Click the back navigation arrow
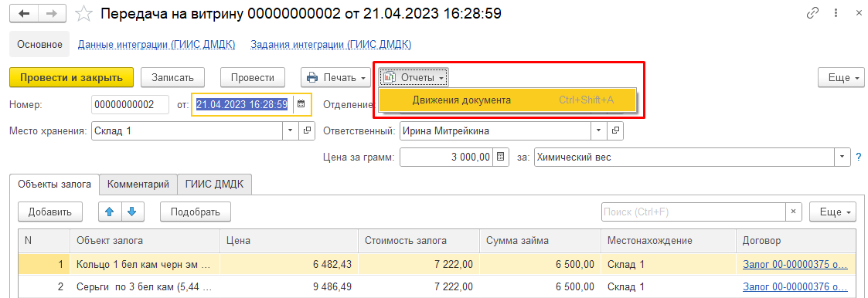 coord(25,14)
